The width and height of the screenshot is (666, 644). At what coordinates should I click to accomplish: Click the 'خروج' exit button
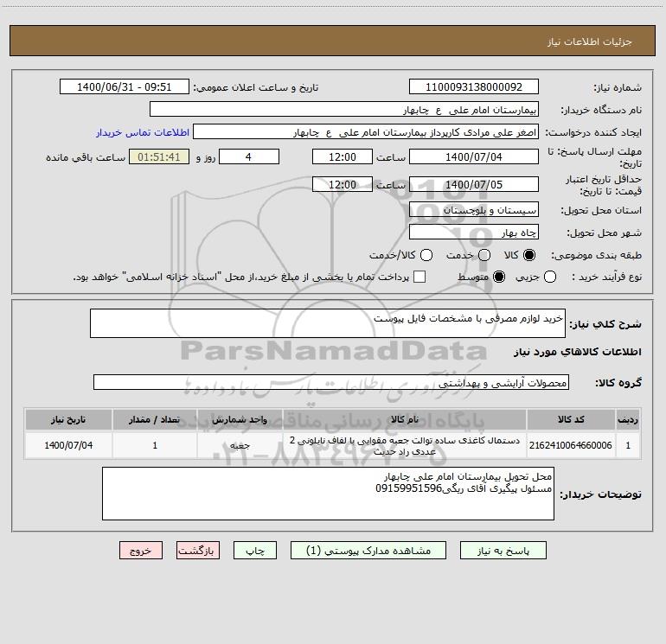[141, 551]
